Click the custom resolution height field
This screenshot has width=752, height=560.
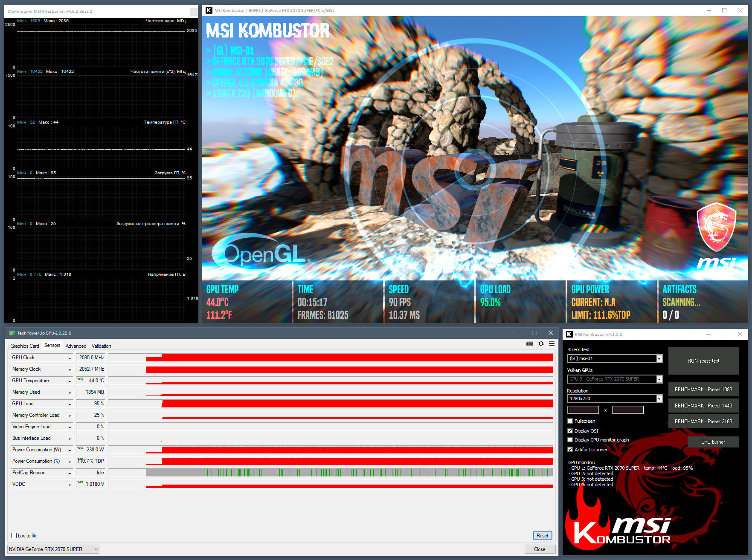pos(628,410)
